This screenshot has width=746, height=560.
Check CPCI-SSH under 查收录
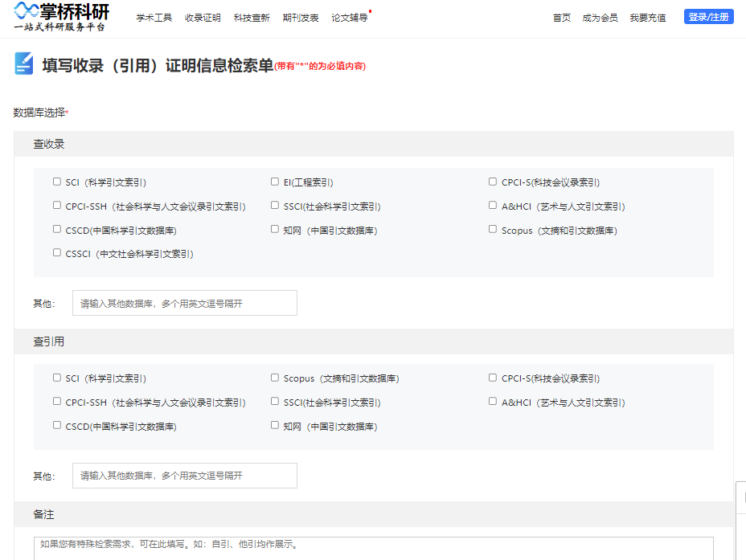[x=57, y=205]
